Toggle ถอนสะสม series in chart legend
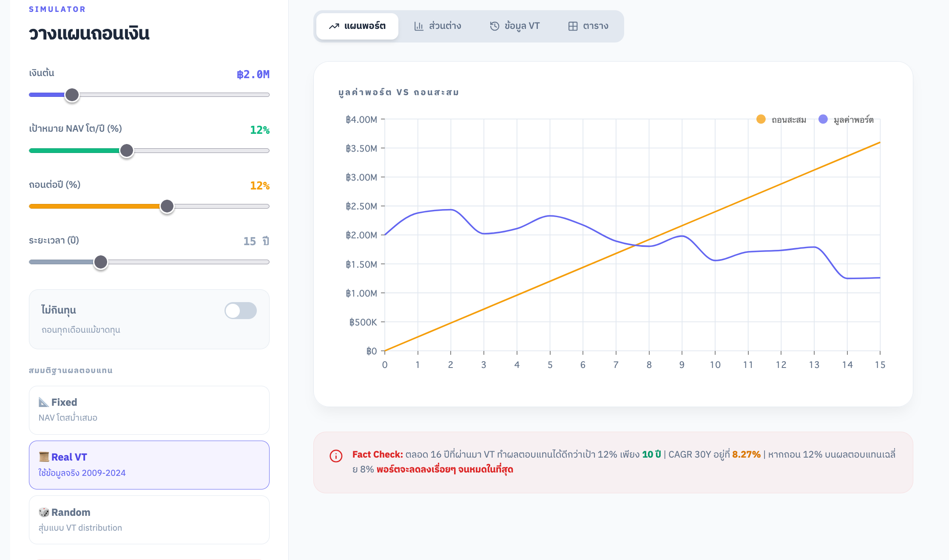 [781, 120]
